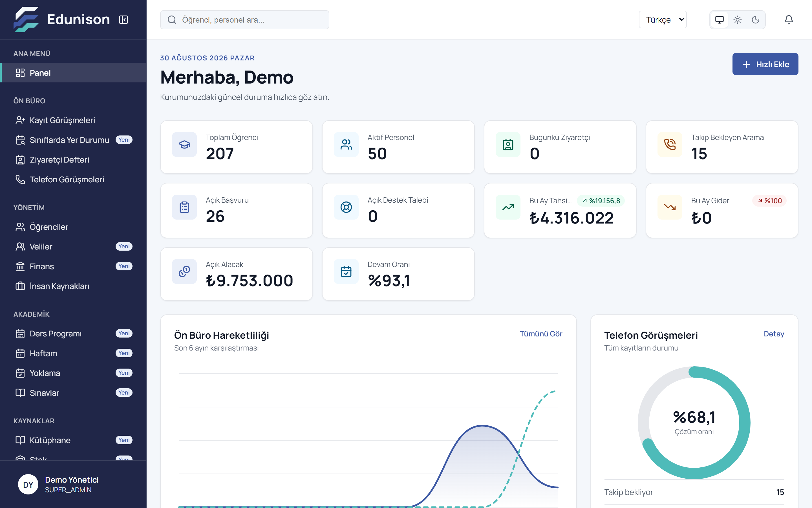This screenshot has width=812, height=508.
Task: Click the %68,1 Çözüm oranı donut chart
Action: pyautogui.click(x=694, y=423)
